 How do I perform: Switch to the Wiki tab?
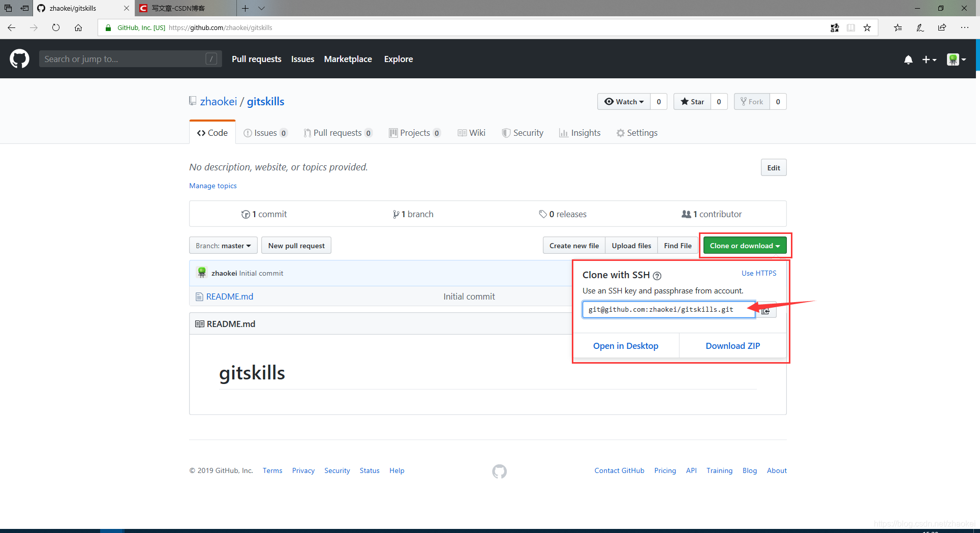(x=471, y=133)
